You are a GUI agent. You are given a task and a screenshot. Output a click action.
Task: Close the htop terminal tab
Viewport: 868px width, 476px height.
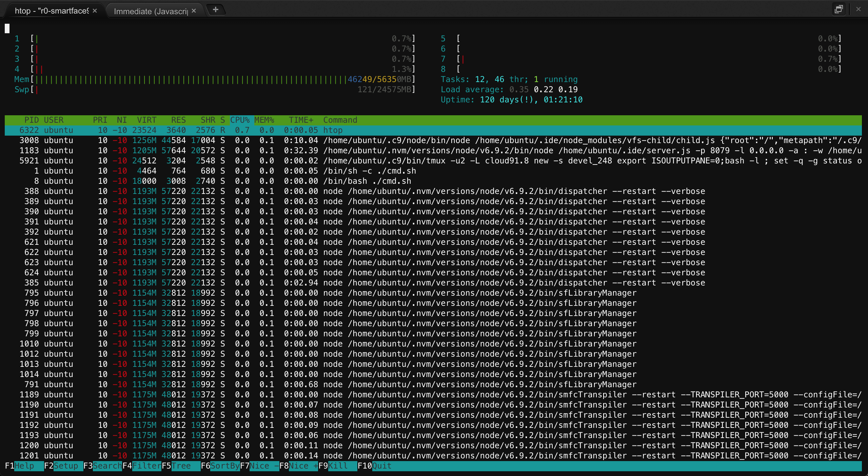[x=95, y=11]
